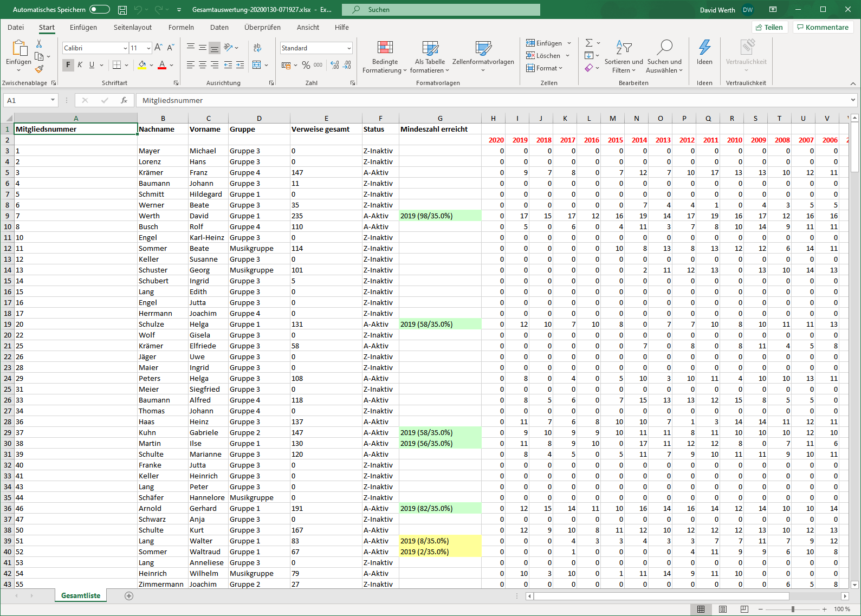Click the Undo arrow icon
This screenshot has width=861, height=616.
138,10
